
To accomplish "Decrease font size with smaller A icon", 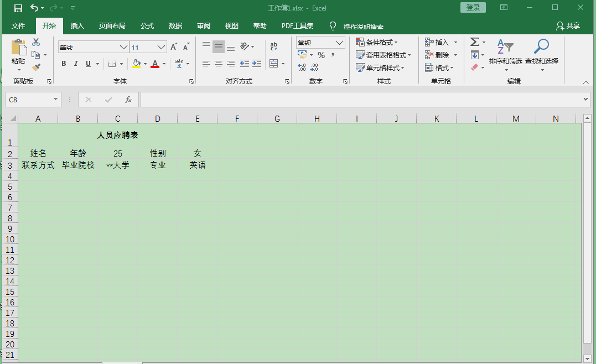I will pyautogui.click(x=186, y=47).
